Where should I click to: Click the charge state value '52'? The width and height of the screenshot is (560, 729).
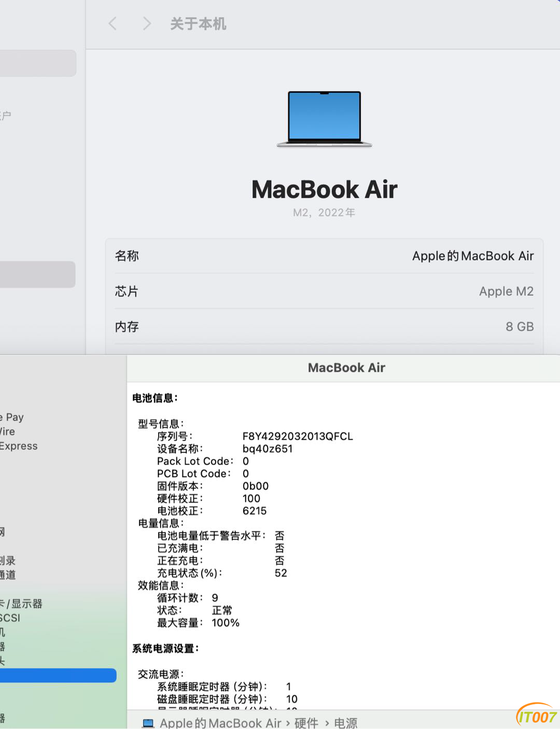(x=281, y=573)
